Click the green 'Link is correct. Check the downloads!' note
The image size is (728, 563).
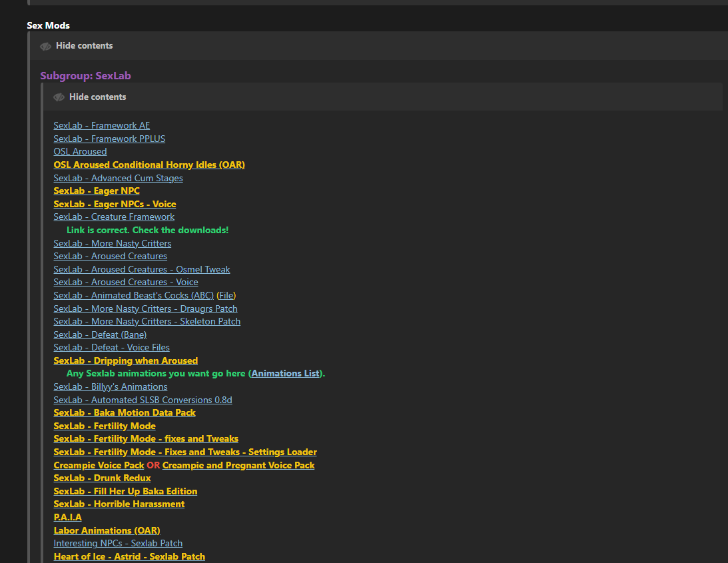pos(148,230)
